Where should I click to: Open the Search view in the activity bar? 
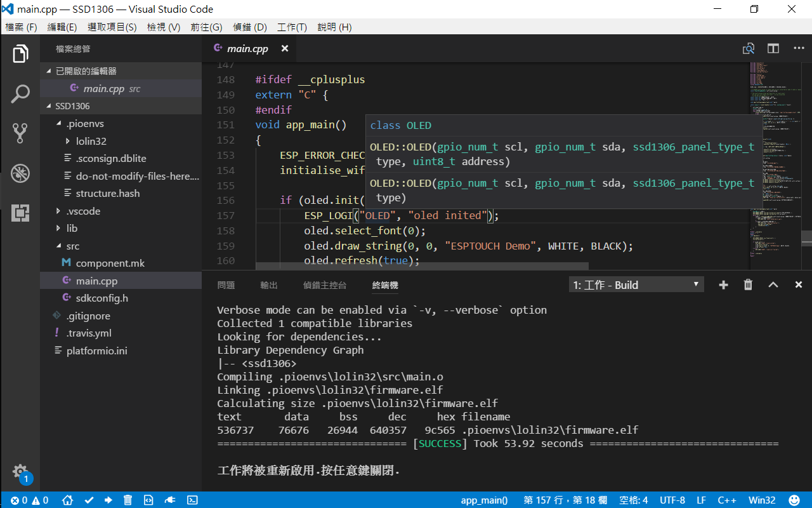coord(20,93)
